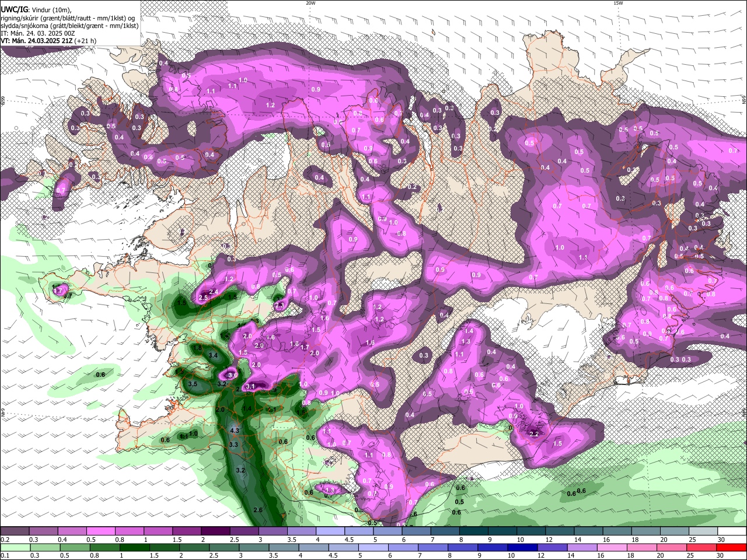Screen dimensions: 747x560
Task: Click the '3.6' value inside the purple spot
Action: tap(233, 375)
